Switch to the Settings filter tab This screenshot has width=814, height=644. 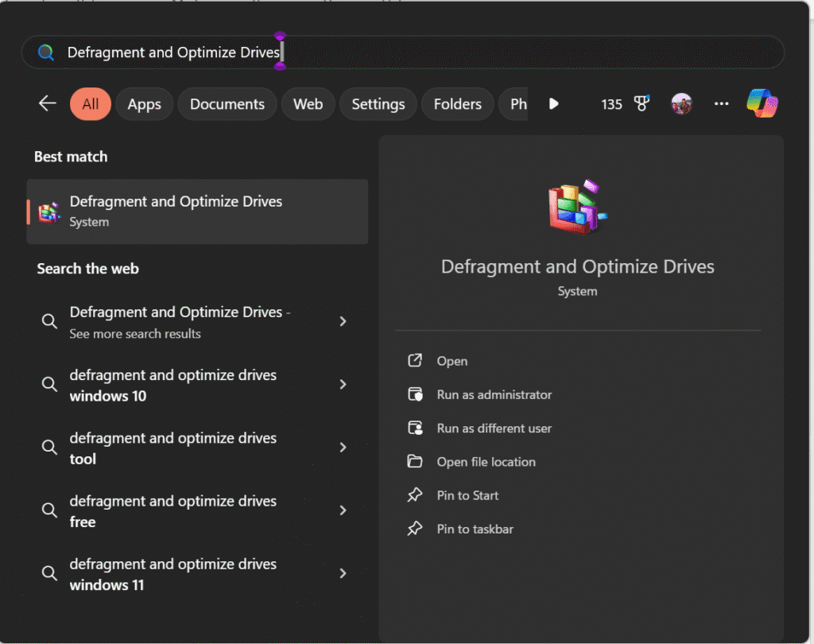pos(378,103)
